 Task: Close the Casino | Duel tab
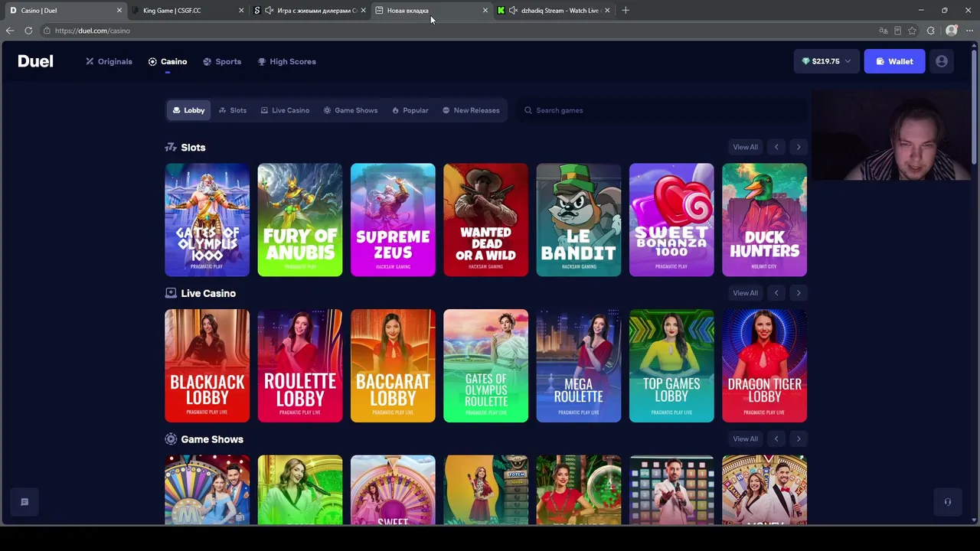tap(119, 11)
